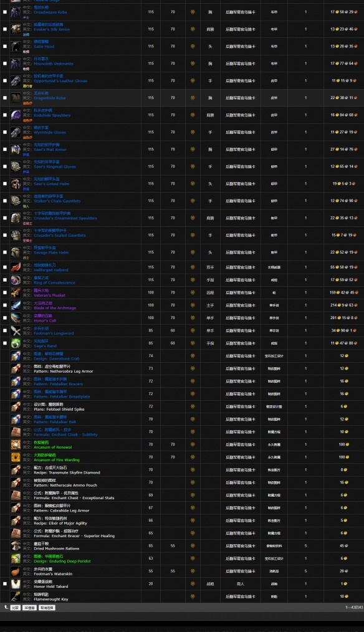Open the Hellforged Halberd item icon
Viewport: 364px width, 632px height.
[x=16, y=267]
